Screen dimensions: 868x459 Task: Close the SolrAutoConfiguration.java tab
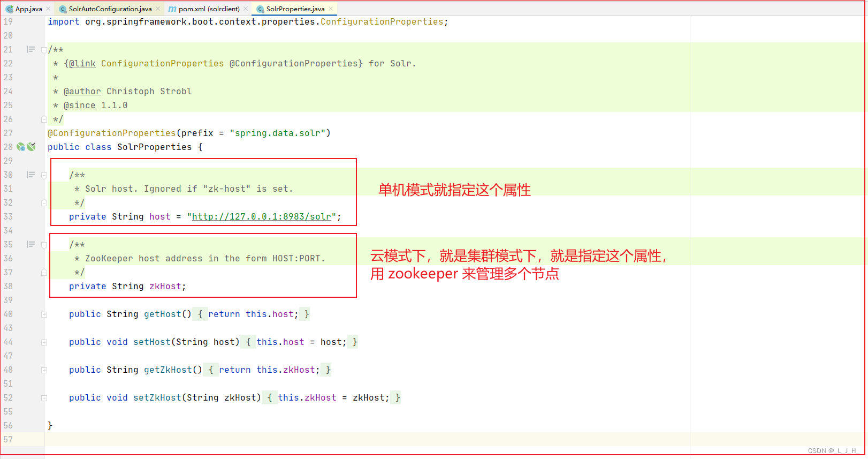coord(158,9)
